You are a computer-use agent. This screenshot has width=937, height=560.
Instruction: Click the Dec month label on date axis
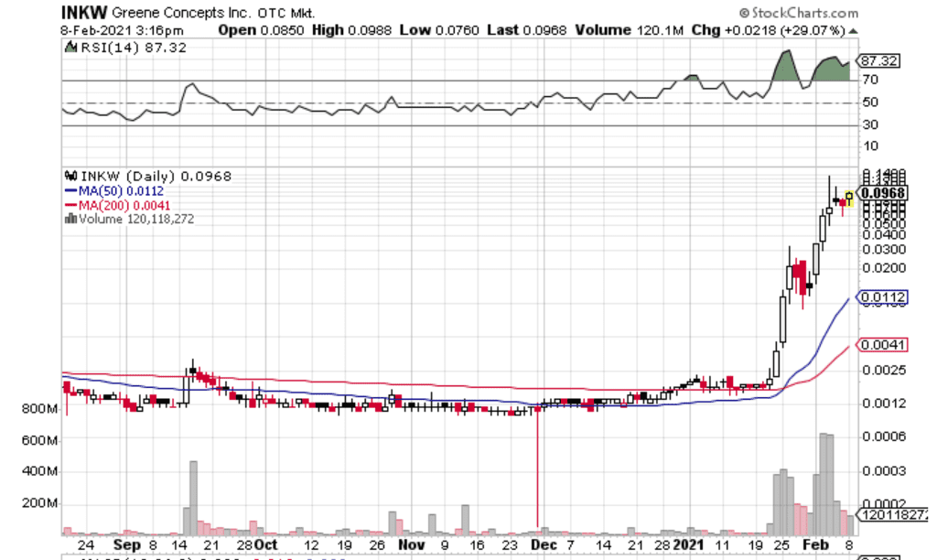pyautogui.click(x=544, y=545)
